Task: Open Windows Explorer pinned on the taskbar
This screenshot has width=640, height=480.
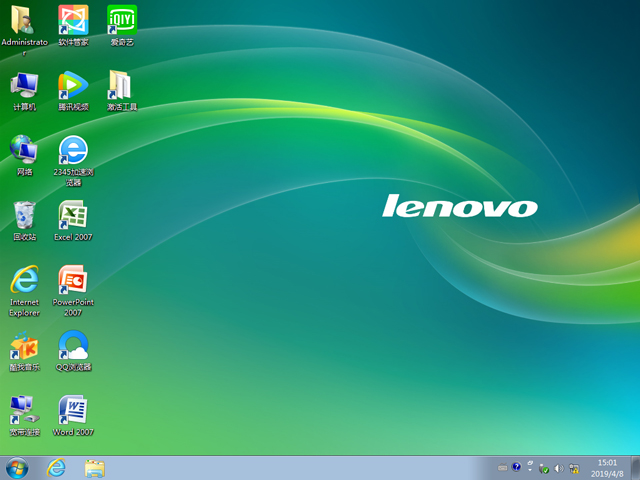Action: [95, 467]
